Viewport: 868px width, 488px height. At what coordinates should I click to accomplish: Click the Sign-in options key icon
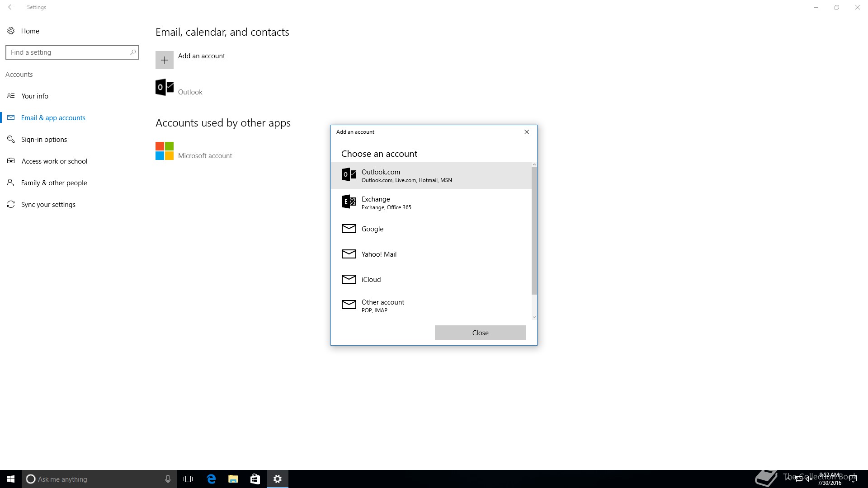[11, 139]
